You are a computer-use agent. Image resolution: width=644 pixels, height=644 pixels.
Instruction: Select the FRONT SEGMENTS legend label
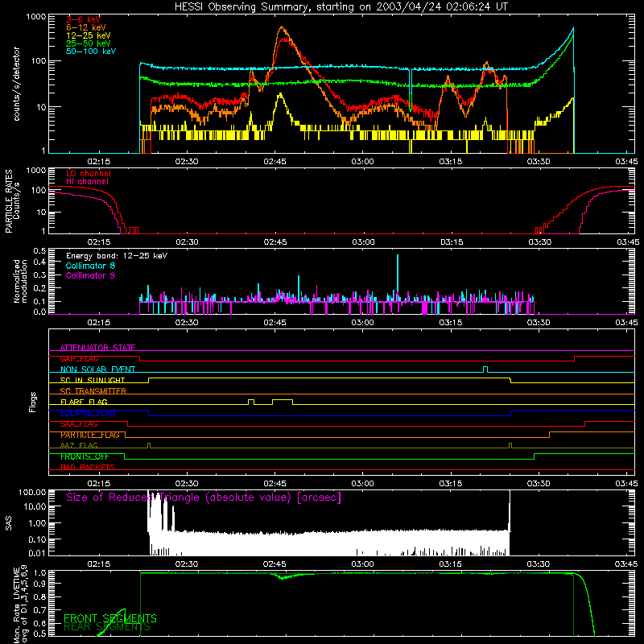click(110, 618)
